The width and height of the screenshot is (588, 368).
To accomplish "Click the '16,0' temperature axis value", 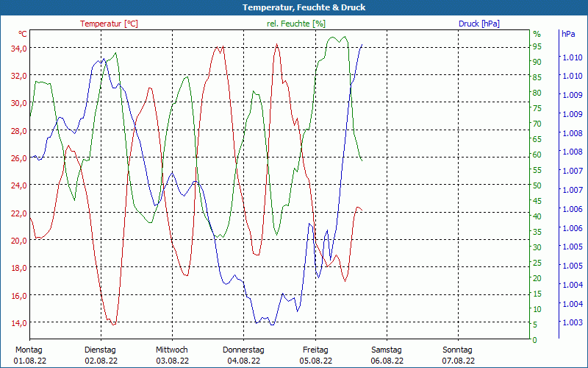I will tap(19, 296).
